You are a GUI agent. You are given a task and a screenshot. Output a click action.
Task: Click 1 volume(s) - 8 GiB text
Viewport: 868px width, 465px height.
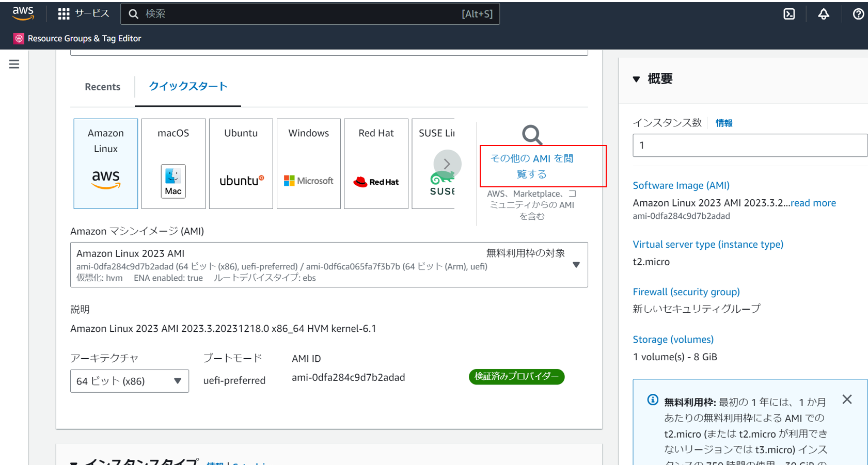pos(675,357)
